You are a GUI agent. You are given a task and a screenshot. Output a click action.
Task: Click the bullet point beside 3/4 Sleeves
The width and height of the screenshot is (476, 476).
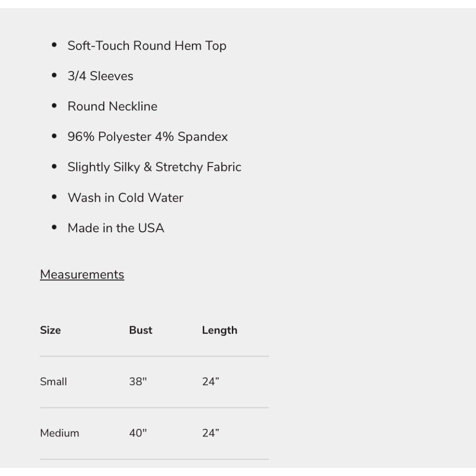[x=54, y=75]
